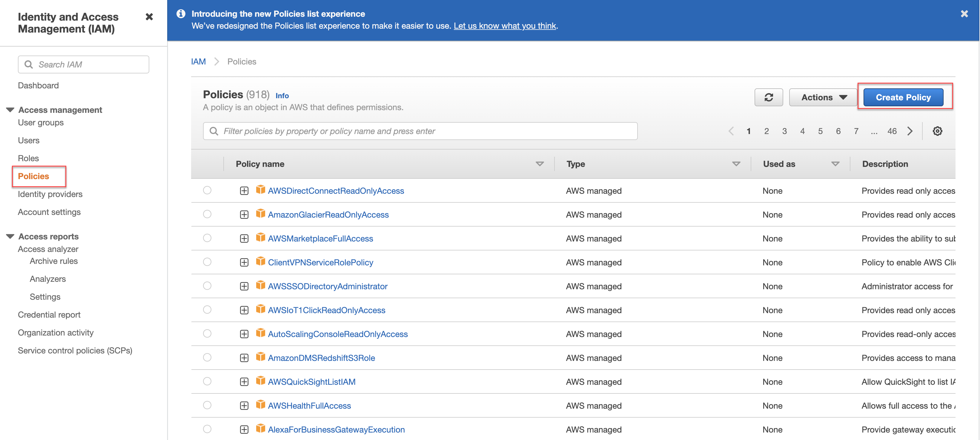Expand details for ClientVPNServiceRolePolicy
The height and width of the screenshot is (440, 980).
tap(244, 263)
